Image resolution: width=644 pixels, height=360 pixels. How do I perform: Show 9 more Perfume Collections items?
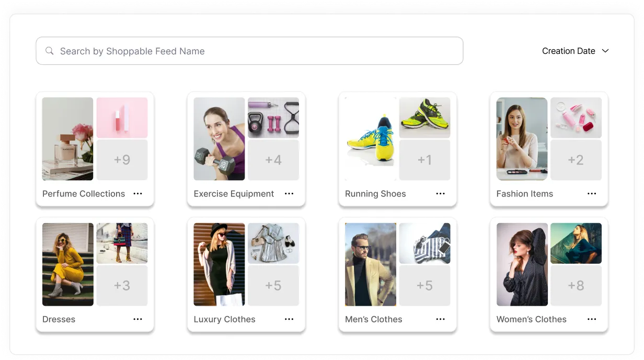click(x=122, y=160)
